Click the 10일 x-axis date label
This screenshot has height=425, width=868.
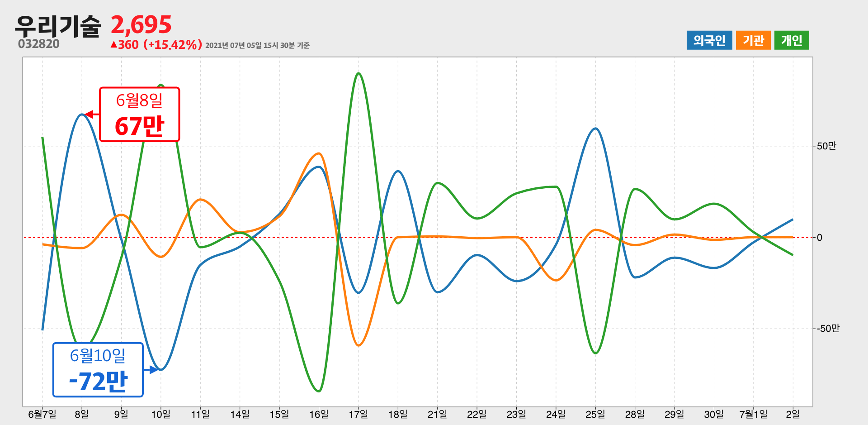160,414
